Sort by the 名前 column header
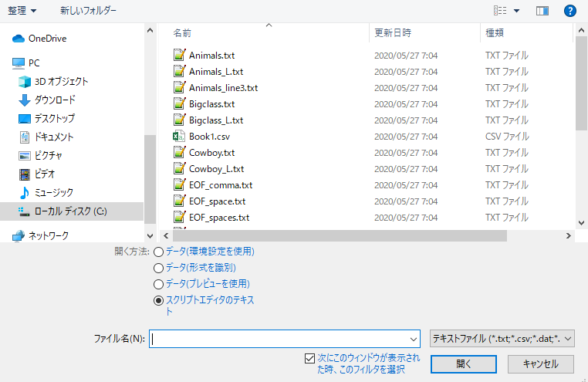 182,33
